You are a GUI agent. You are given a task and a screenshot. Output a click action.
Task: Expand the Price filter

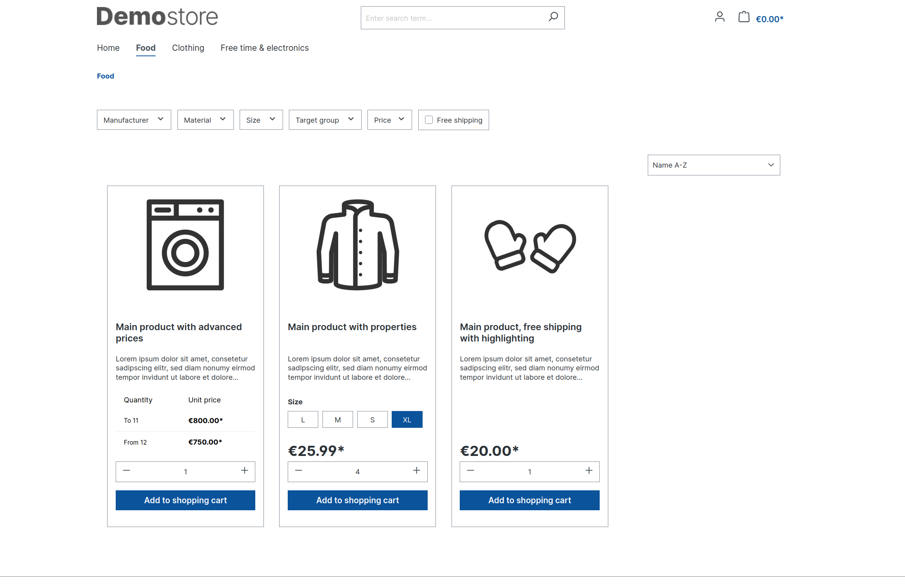[x=390, y=120]
